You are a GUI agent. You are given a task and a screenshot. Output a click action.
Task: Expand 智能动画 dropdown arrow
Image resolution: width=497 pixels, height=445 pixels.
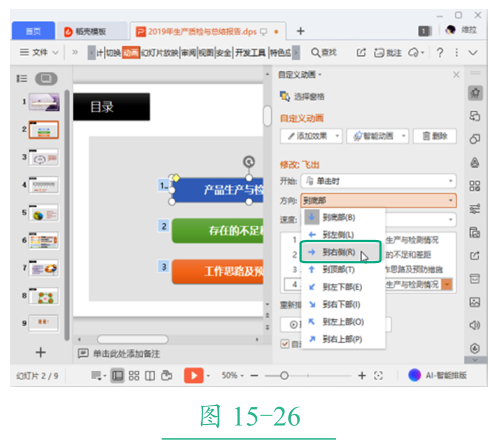[x=403, y=136]
